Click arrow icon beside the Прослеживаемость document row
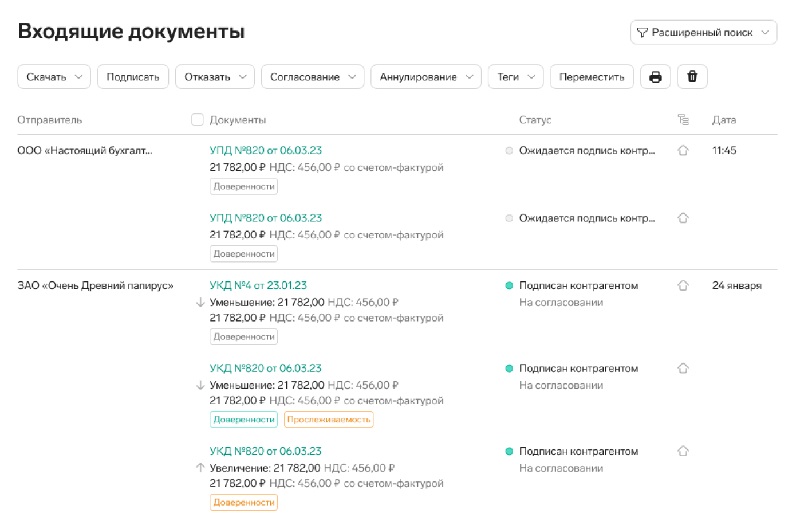Image resolution: width=812 pixels, height=517 pixels. (x=683, y=369)
